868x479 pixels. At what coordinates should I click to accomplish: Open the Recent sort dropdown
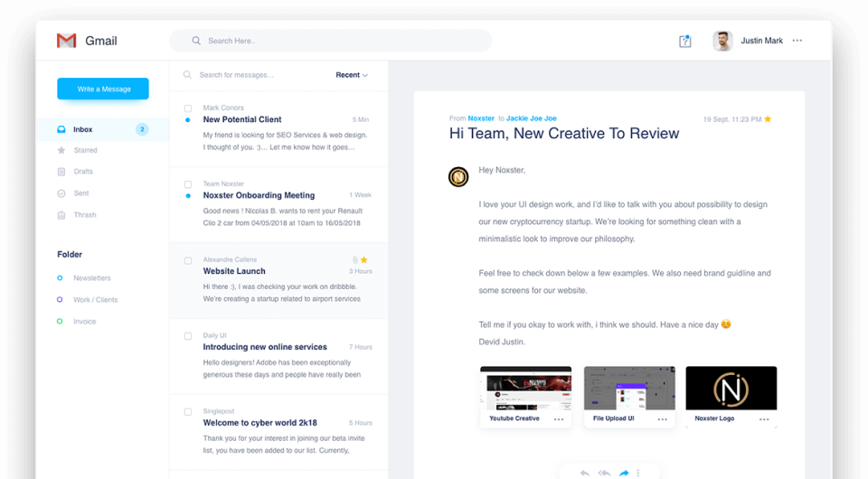point(352,75)
